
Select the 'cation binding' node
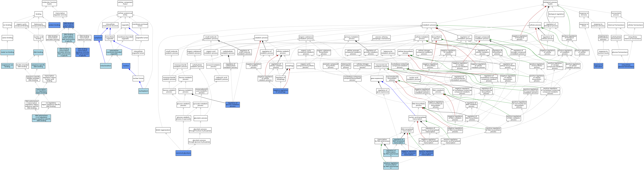point(7,38)
